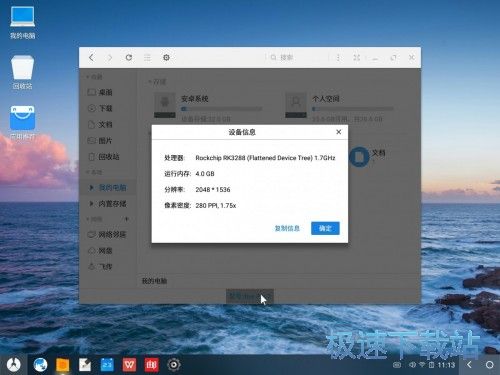This screenshot has width=500, height=375.
Task: Launch WPS Office from the taskbar
Action: click(129, 365)
